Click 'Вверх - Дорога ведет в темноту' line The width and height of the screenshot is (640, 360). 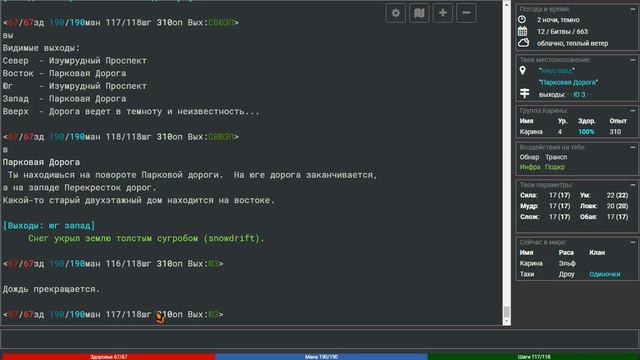click(131, 111)
